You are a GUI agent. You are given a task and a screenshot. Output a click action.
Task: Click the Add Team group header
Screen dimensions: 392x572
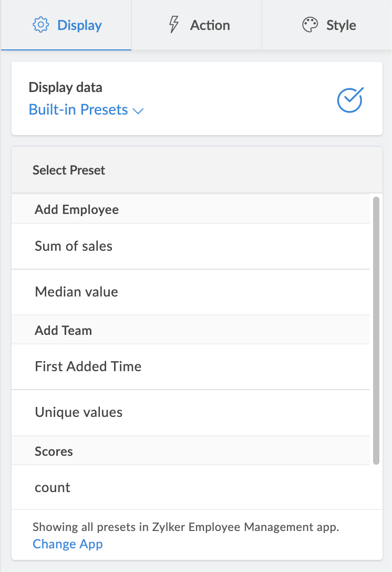pos(63,331)
